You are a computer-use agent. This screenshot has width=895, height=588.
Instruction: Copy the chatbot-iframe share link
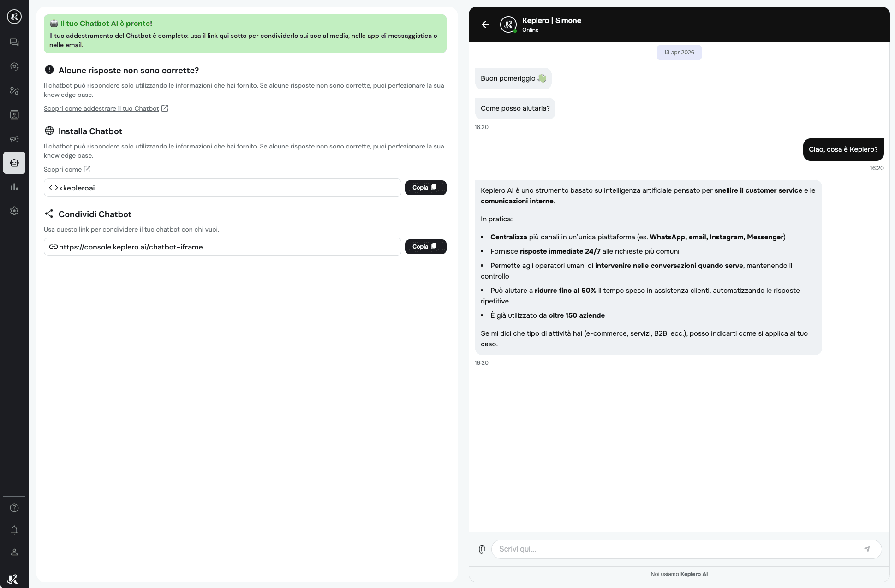pyautogui.click(x=425, y=247)
